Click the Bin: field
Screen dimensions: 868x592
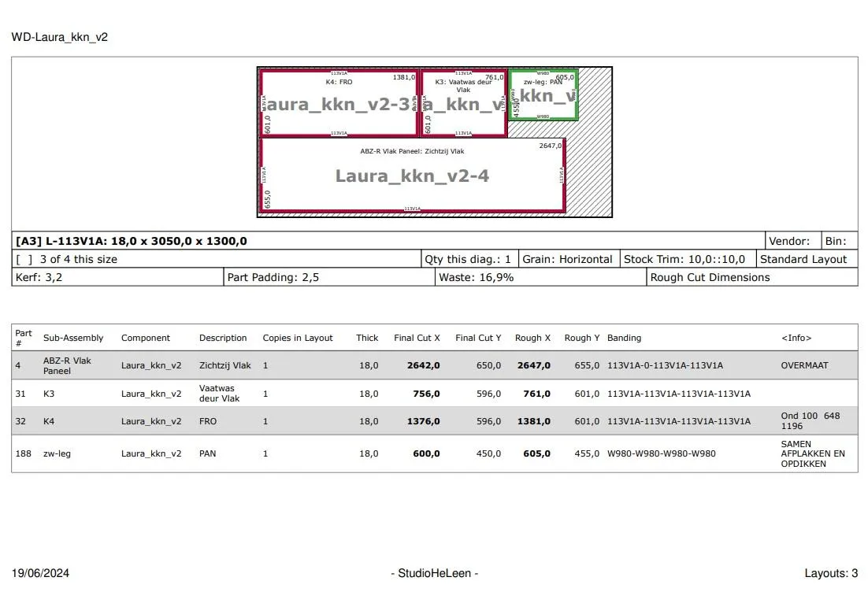coord(839,241)
